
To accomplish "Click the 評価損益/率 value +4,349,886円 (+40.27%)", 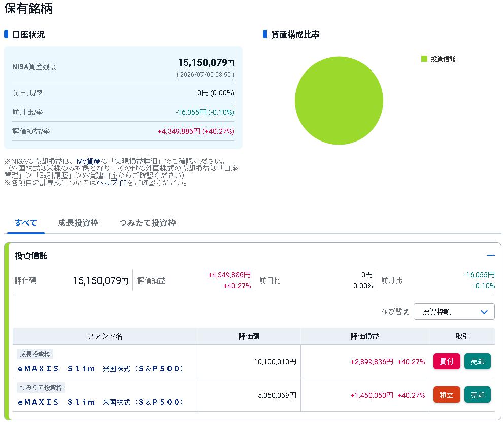I will coord(196,131).
